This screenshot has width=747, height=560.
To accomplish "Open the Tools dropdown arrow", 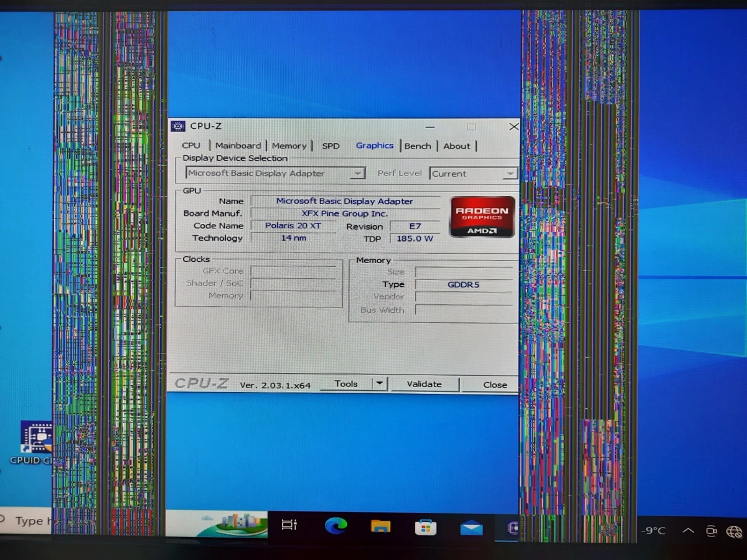I will pos(380,384).
